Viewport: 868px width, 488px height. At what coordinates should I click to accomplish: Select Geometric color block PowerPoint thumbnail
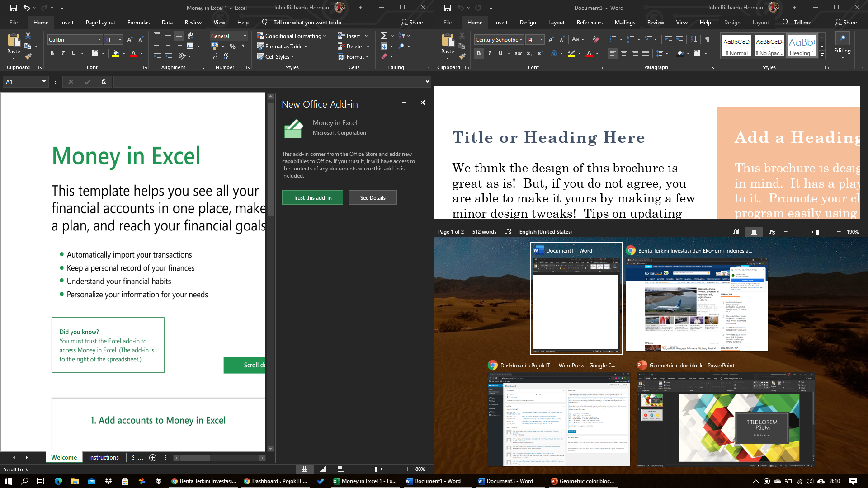point(725,414)
